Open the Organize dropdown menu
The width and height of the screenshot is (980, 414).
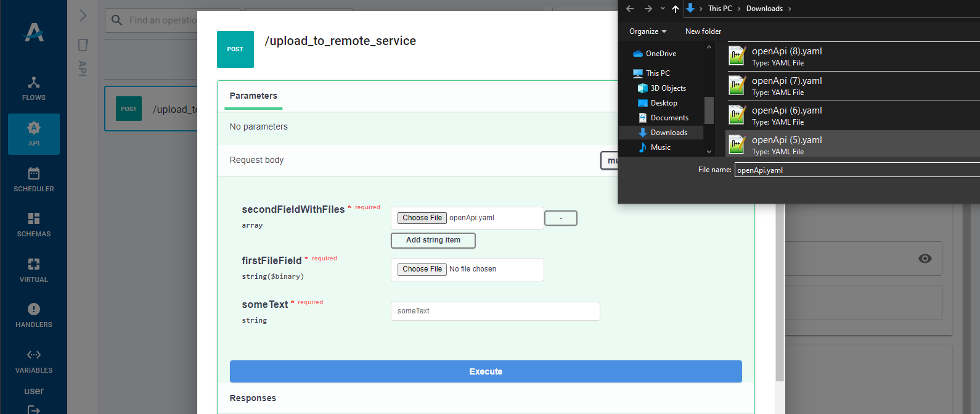647,31
